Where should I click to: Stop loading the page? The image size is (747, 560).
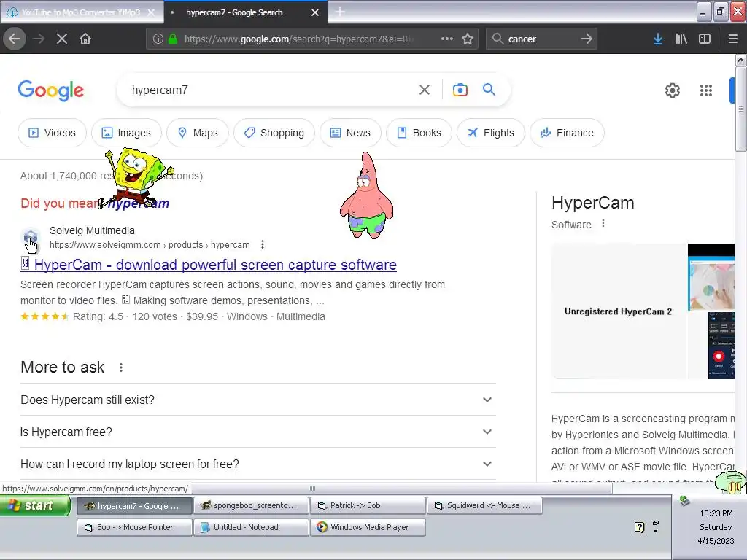62,39
